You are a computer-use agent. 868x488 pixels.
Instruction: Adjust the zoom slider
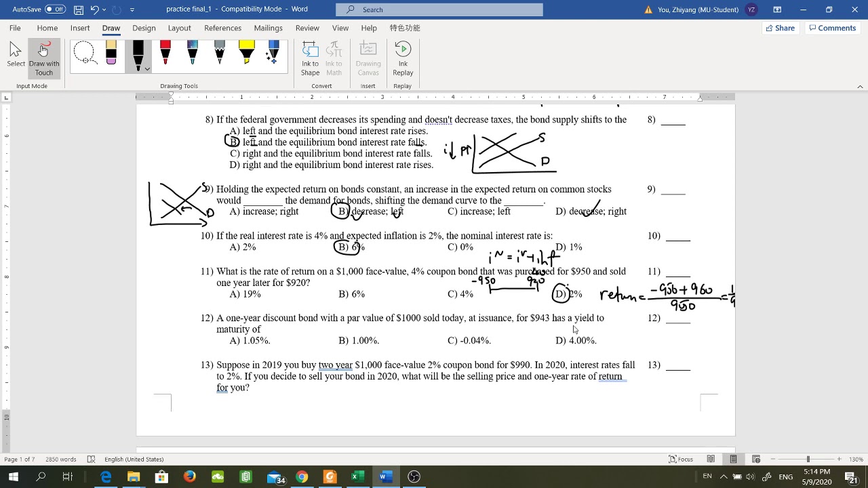[808, 460]
